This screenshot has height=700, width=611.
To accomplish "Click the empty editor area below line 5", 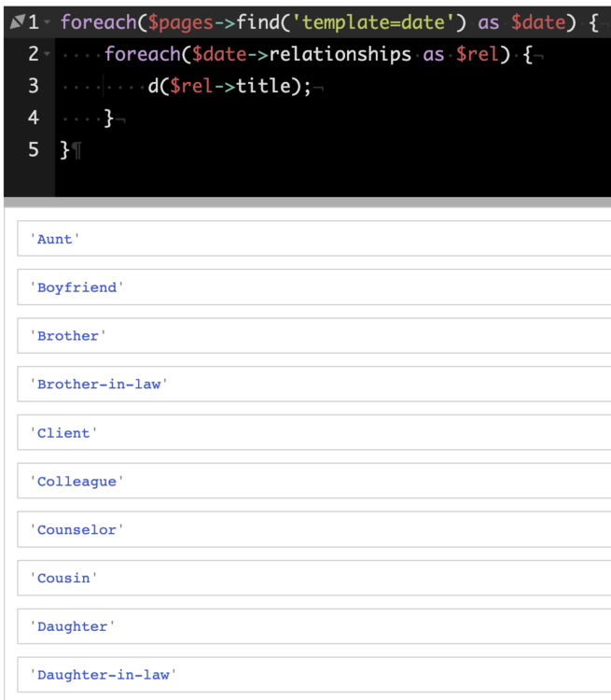I will click(x=326, y=177).
